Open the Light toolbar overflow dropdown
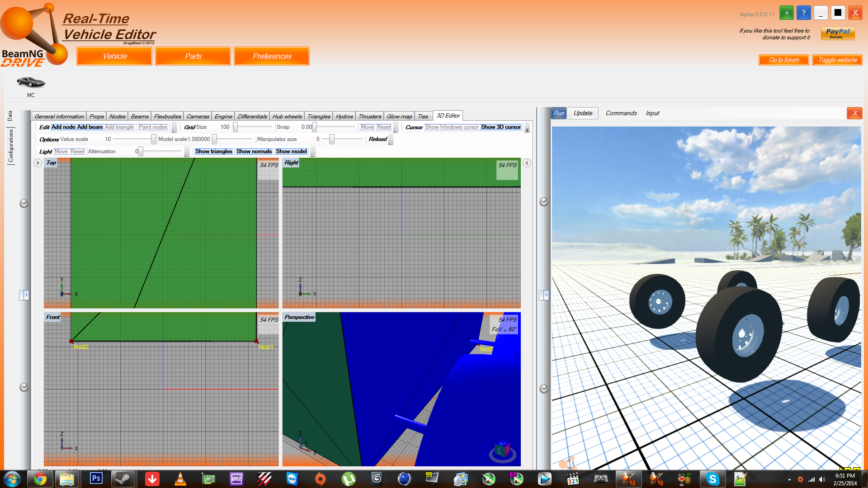Screen dimensions: 868x488 (187, 153)
